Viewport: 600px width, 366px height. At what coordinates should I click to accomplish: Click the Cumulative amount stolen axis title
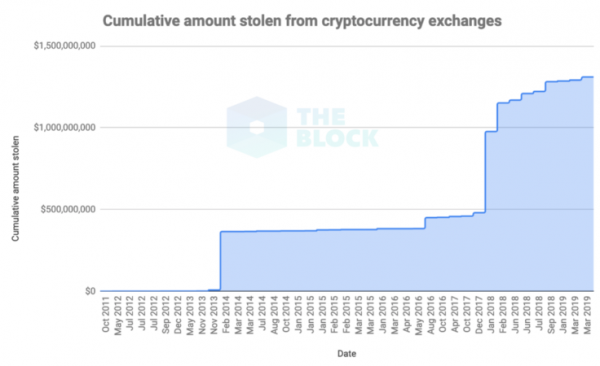click(15, 189)
